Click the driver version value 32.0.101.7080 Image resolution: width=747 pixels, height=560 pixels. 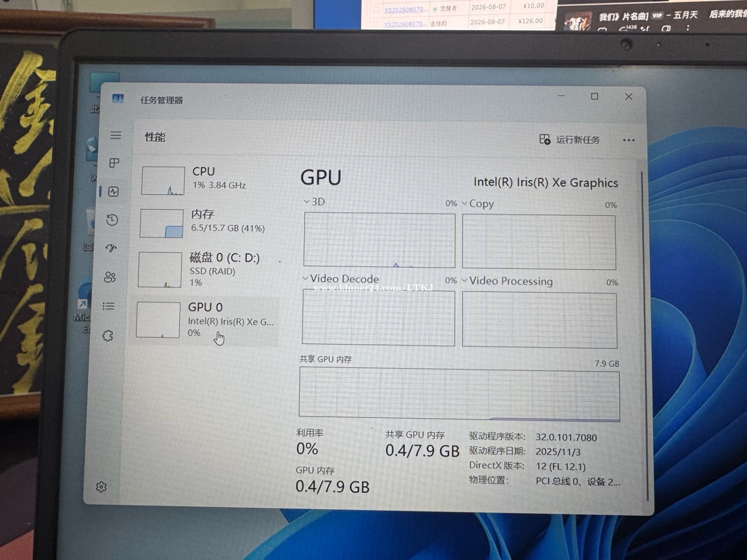(566, 438)
